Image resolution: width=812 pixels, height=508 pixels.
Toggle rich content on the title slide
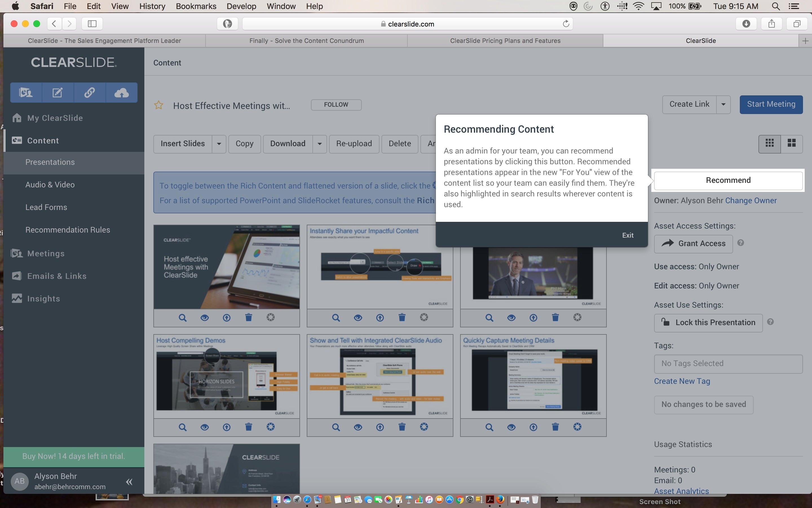point(270,317)
